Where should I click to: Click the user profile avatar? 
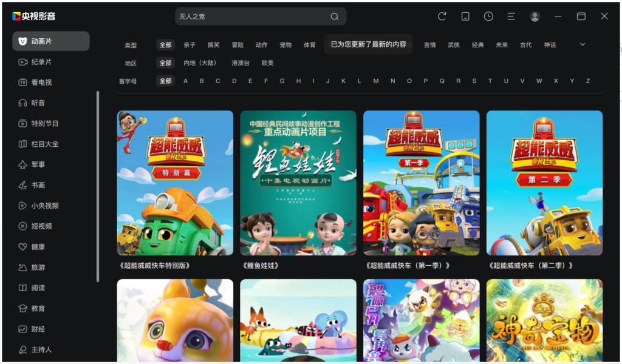click(535, 16)
